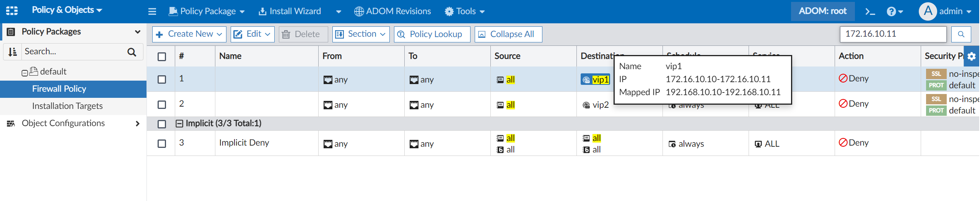Open column settings gear icon
The height and width of the screenshot is (201, 980).
[972, 57]
